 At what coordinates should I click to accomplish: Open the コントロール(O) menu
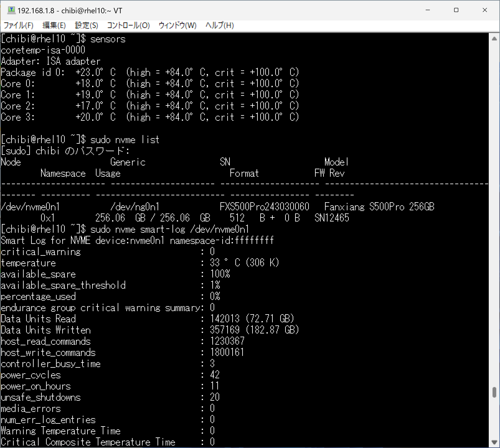click(128, 25)
